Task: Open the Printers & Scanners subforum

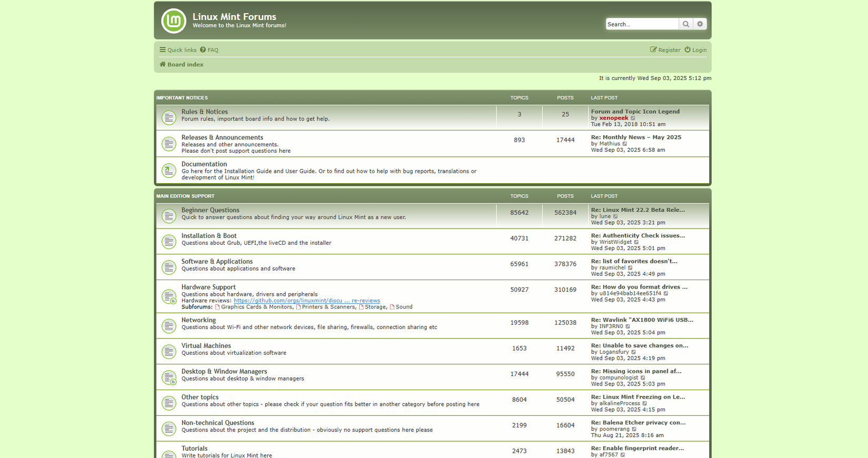Action: pos(328,307)
